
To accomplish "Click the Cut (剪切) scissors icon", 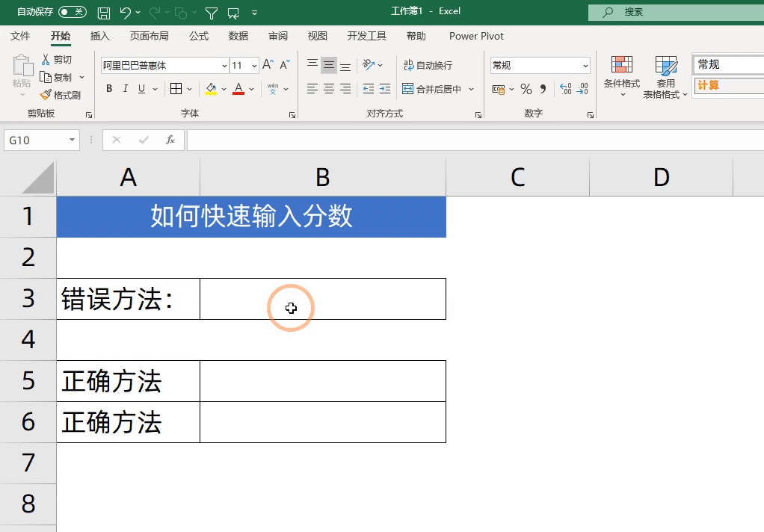I will pyautogui.click(x=46, y=59).
